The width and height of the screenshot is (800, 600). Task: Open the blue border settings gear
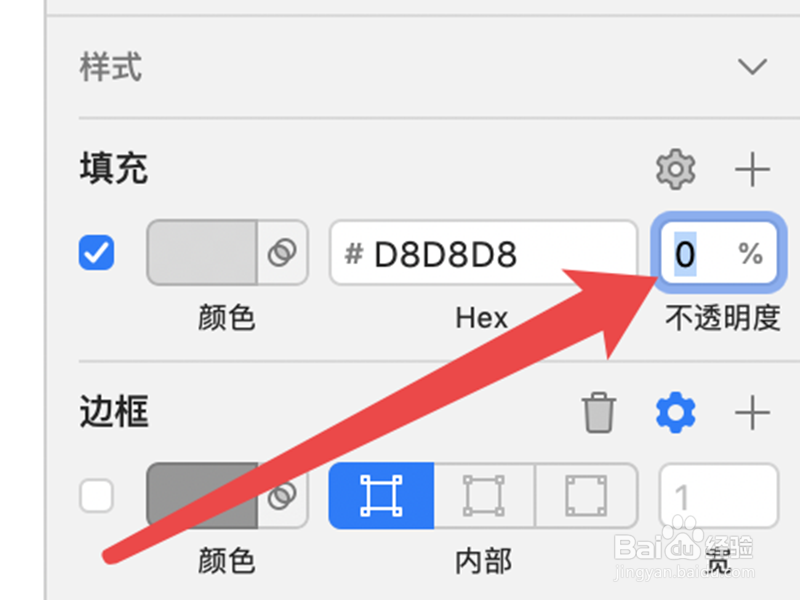pyautogui.click(x=676, y=412)
